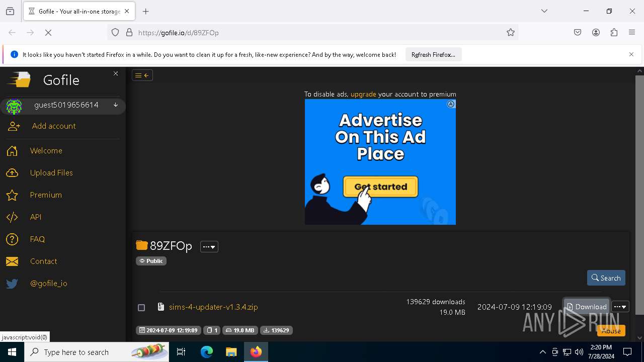Click the Upload Files cloud icon

click(12, 173)
